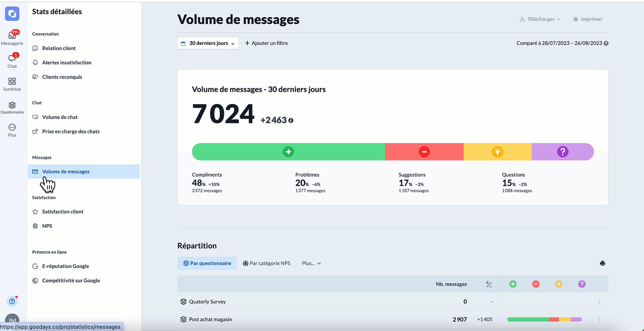Click green plus column header icon
Screen dimensions: 644x331
point(513,284)
